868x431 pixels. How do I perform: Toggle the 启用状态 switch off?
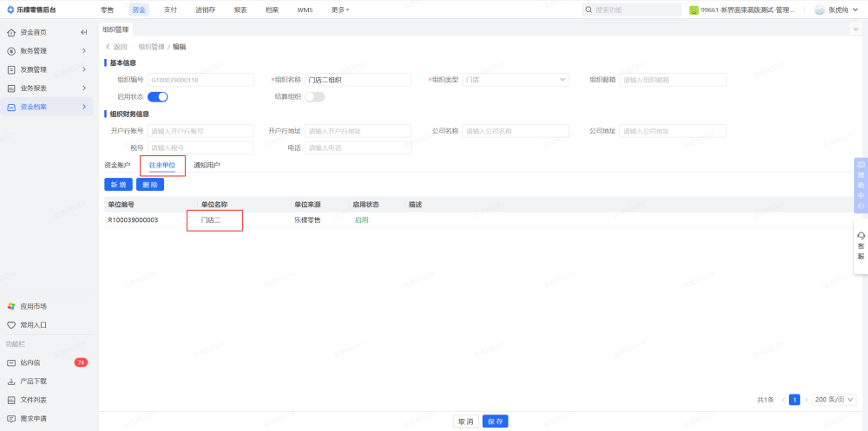(157, 97)
